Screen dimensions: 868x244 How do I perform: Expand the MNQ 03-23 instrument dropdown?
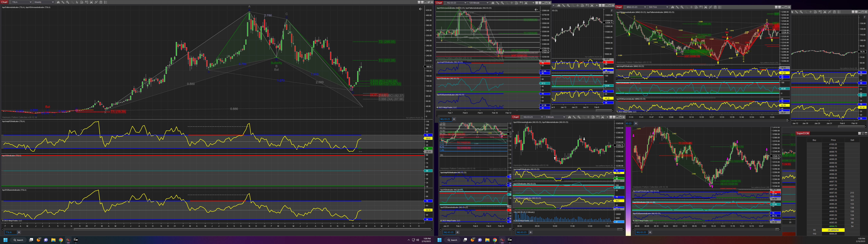pyautogui.click(x=645, y=7)
